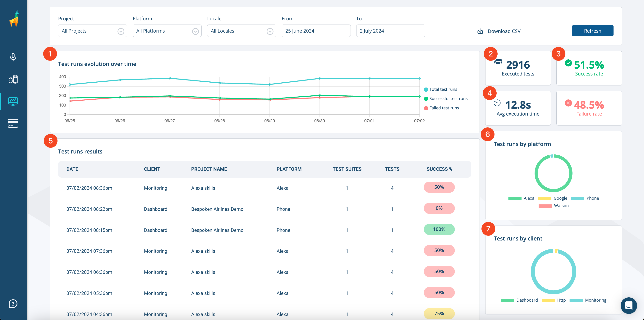Click the TESTS column header
Viewport: 644px width, 320px height.
tap(392, 169)
